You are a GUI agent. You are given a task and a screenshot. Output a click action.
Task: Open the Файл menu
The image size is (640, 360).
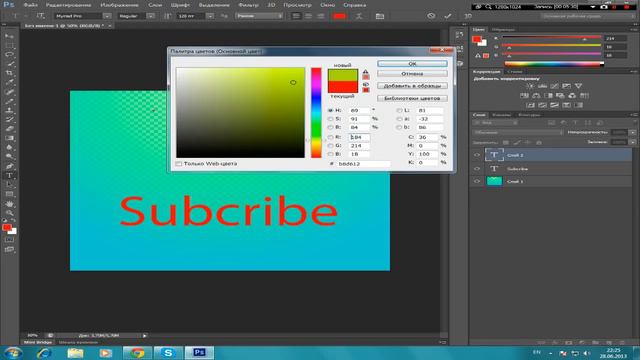click(x=31, y=5)
